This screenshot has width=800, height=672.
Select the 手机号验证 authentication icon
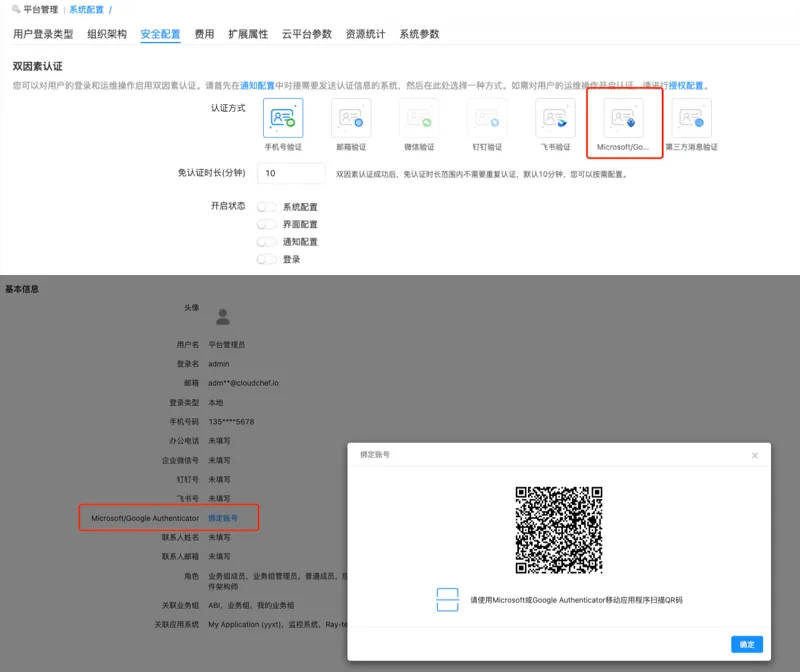click(283, 118)
